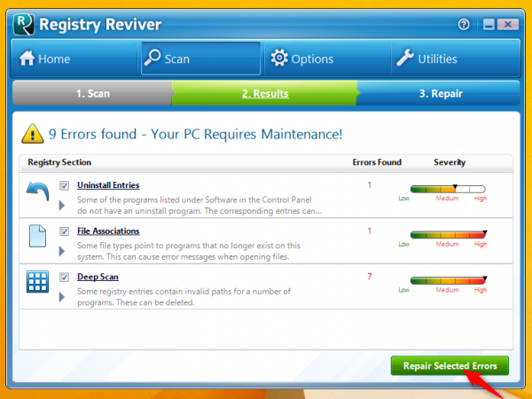Expand the File Associations details arrow
This screenshot has width=532, height=399.
[x=62, y=251]
